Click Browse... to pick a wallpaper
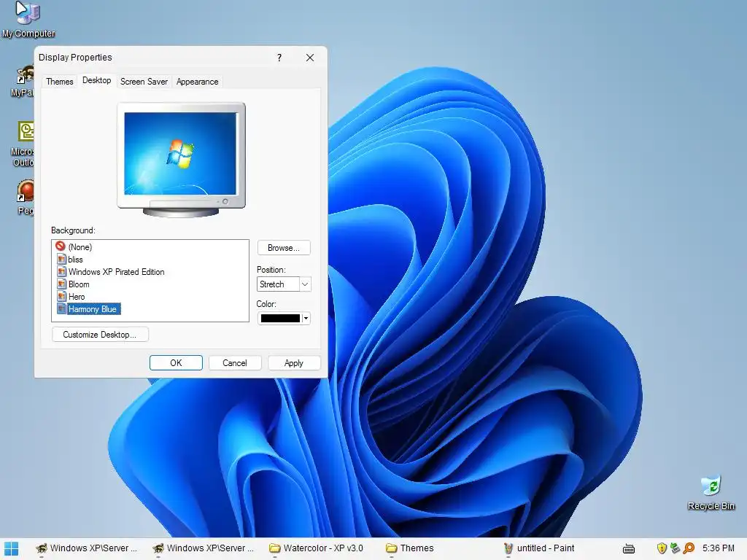The width and height of the screenshot is (747, 560). [x=284, y=248]
